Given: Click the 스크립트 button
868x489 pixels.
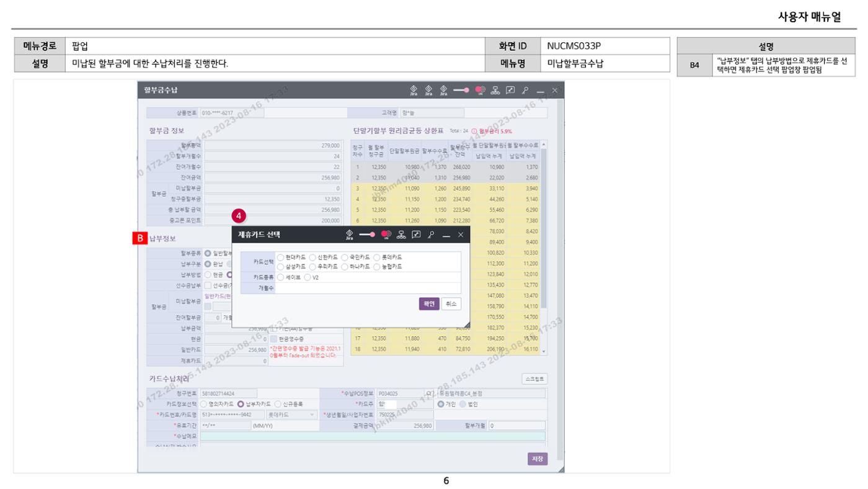Looking at the screenshot, I should [x=534, y=379].
